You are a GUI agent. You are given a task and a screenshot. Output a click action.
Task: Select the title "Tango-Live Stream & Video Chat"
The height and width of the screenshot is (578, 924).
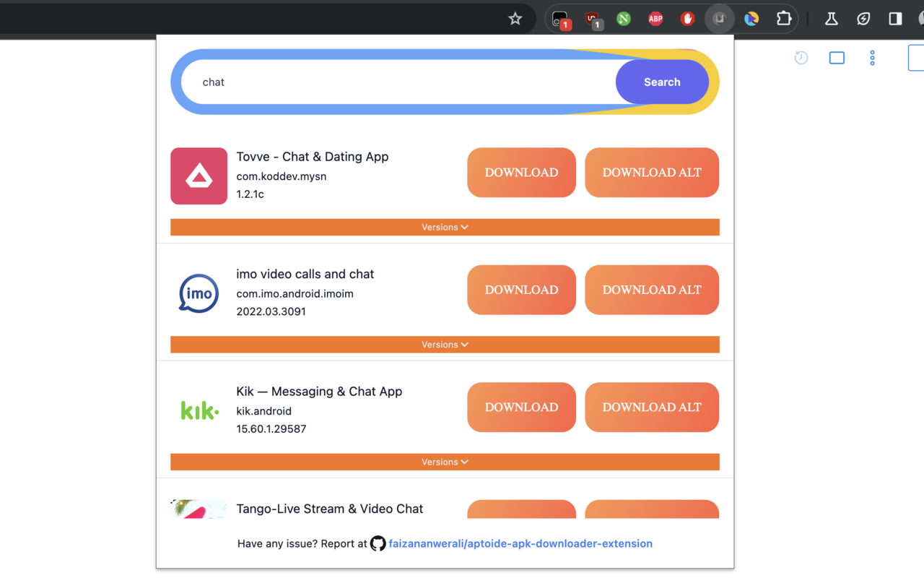(330, 509)
